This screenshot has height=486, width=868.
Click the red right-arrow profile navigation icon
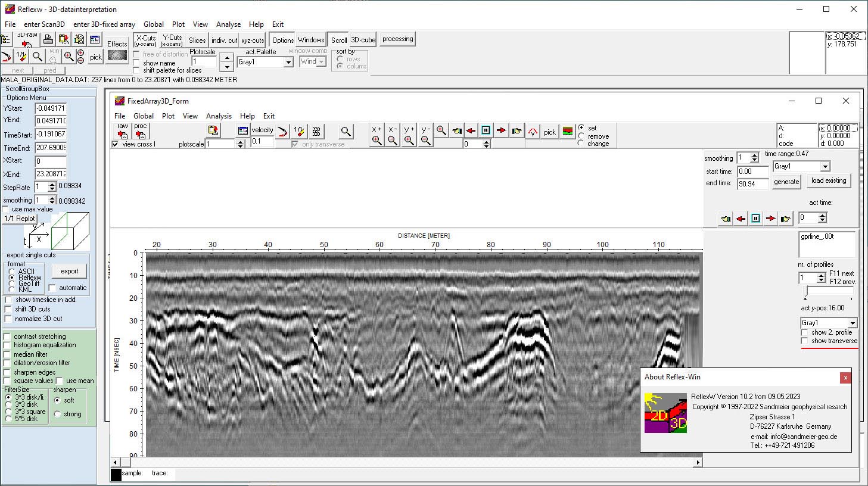pos(500,130)
